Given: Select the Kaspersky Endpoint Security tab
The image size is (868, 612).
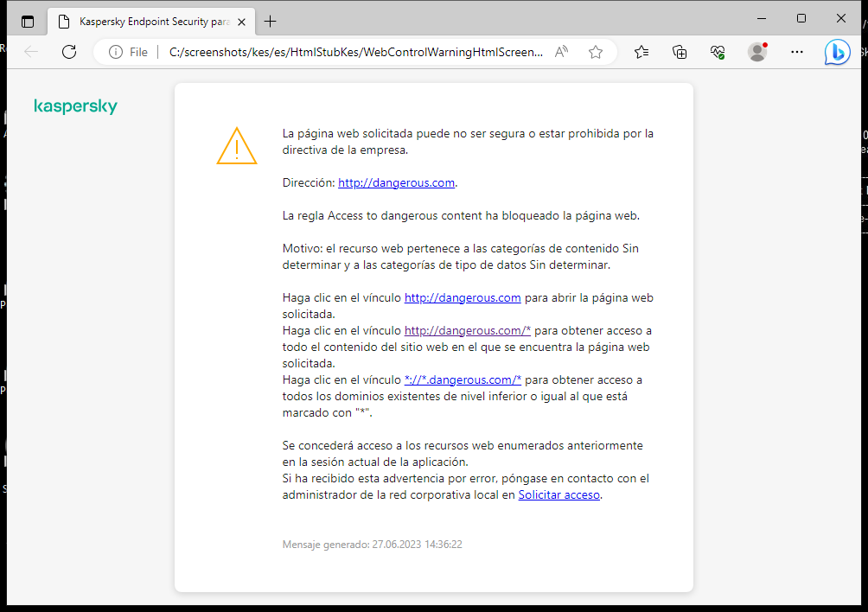Looking at the screenshot, I should tap(147, 21).
